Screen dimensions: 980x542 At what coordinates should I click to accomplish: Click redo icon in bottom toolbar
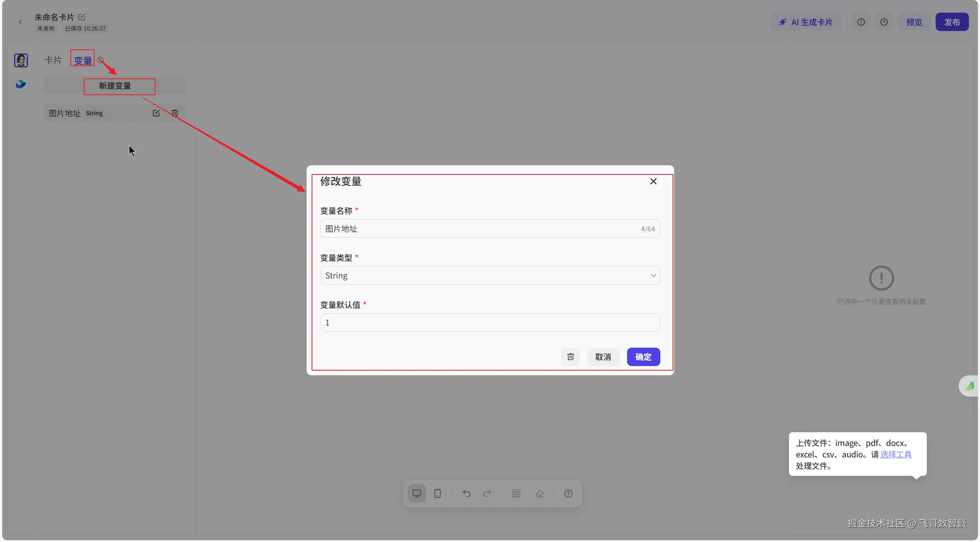tap(487, 493)
